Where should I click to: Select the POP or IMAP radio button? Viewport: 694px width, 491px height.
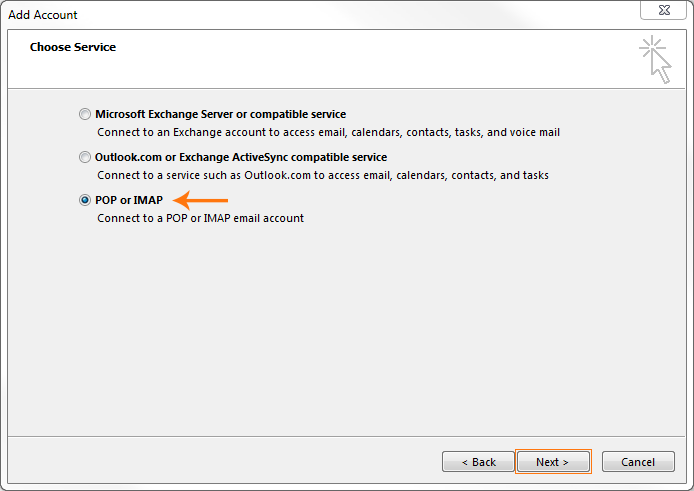85,200
